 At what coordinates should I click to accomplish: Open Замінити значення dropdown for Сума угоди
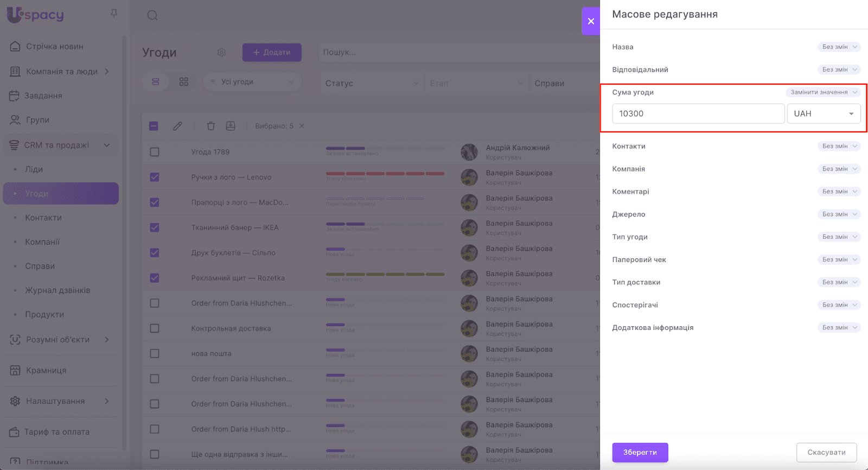tap(823, 92)
